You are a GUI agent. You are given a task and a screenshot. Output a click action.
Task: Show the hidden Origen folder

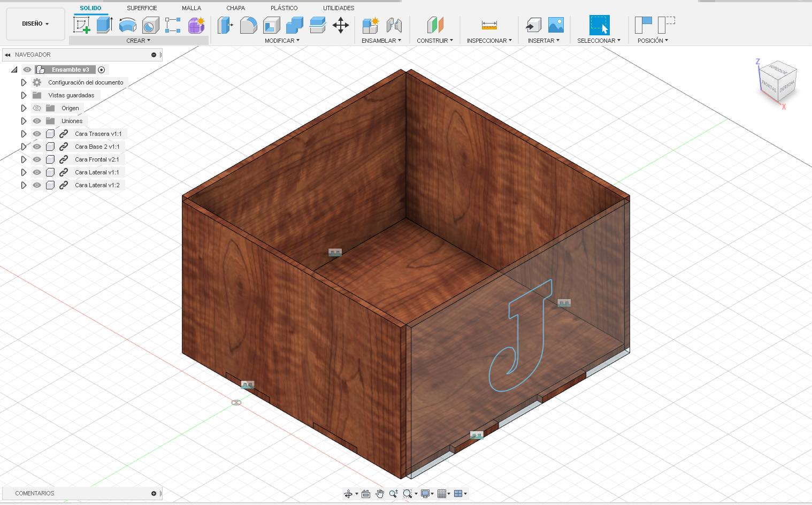(37, 108)
